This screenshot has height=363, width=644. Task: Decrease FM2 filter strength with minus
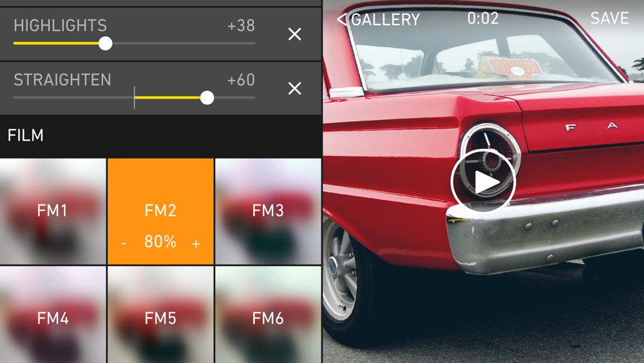point(124,243)
